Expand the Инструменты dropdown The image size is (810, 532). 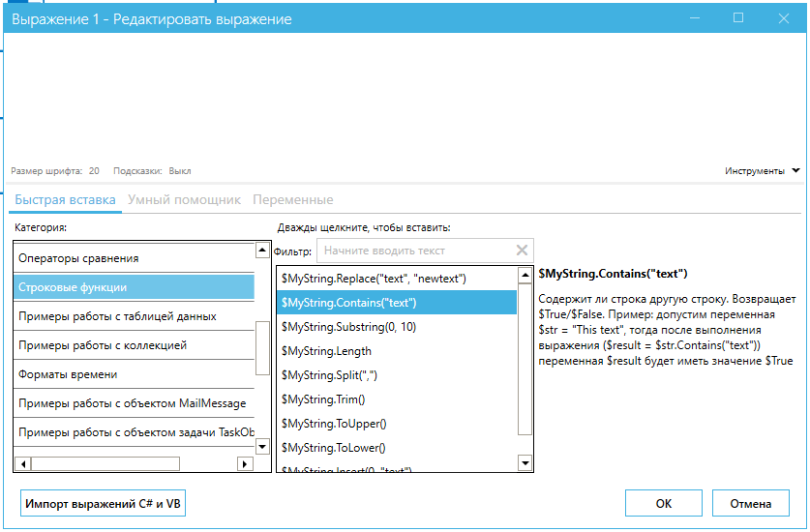point(763,171)
